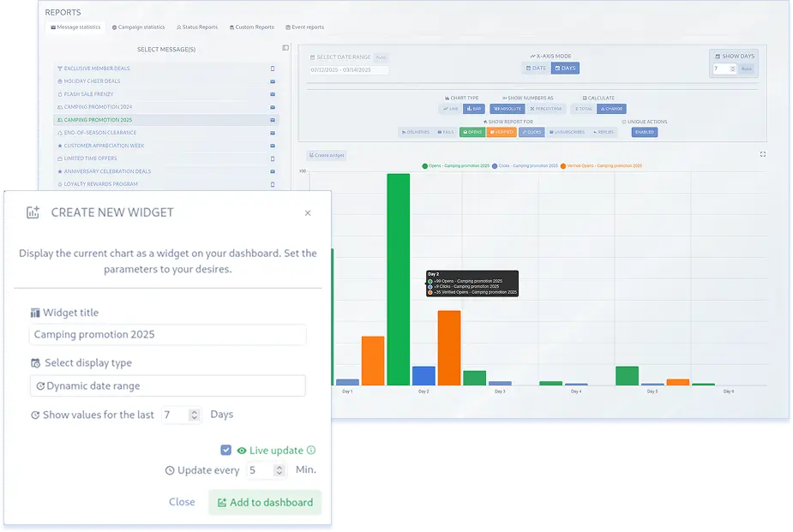Image resolution: width=793 pixels, height=532 pixels.
Task: Click the Widget title input field
Action: (x=168, y=335)
